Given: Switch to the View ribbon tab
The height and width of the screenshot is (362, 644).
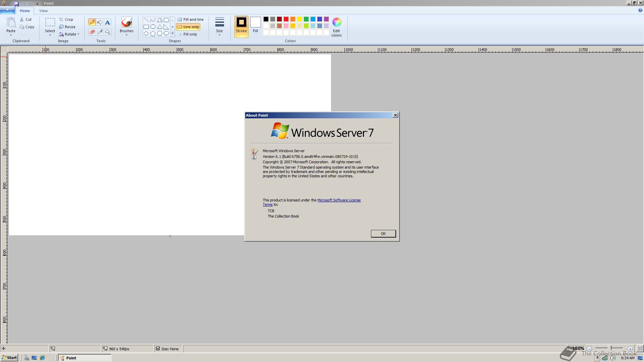Looking at the screenshot, I should pyautogui.click(x=43, y=11).
